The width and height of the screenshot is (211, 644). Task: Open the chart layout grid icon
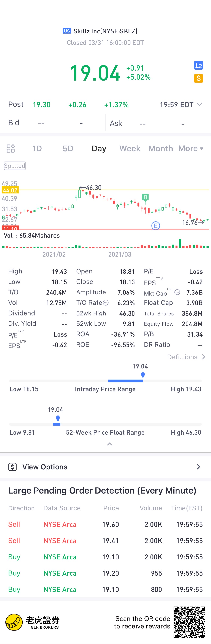[x=11, y=149]
